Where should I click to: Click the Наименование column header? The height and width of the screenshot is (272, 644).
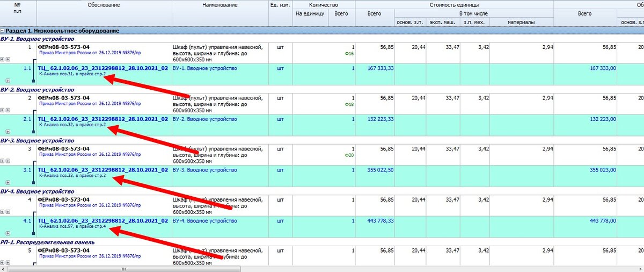pyautogui.click(x=220, y=5)
